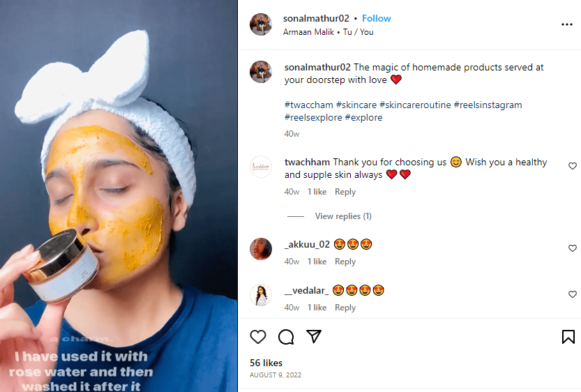The height and width of the screenshot is (392, 581).
Task: Open the __vedalar_ profile avatar
Action: [x=261, y=295]
